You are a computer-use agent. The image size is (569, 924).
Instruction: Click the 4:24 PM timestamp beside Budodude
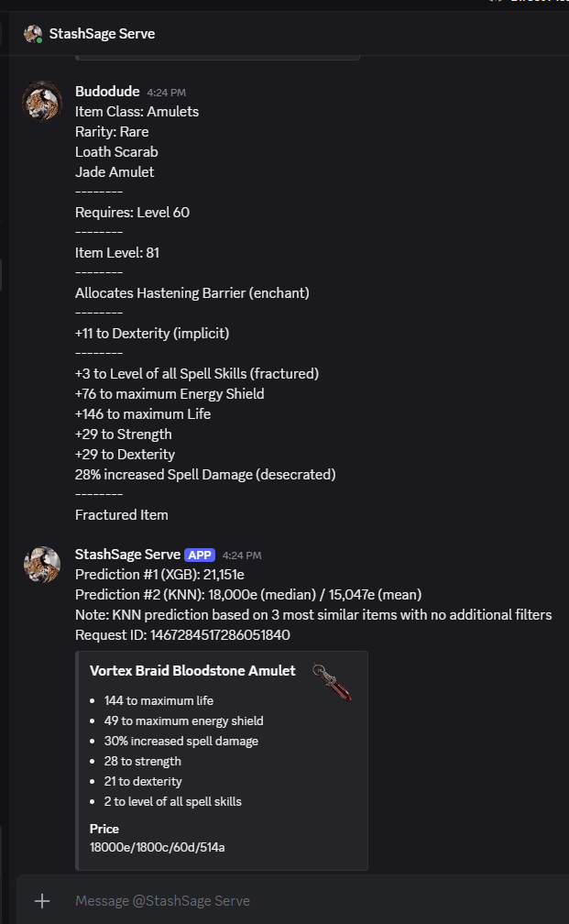pyautogui.click(x=166, y=93)
